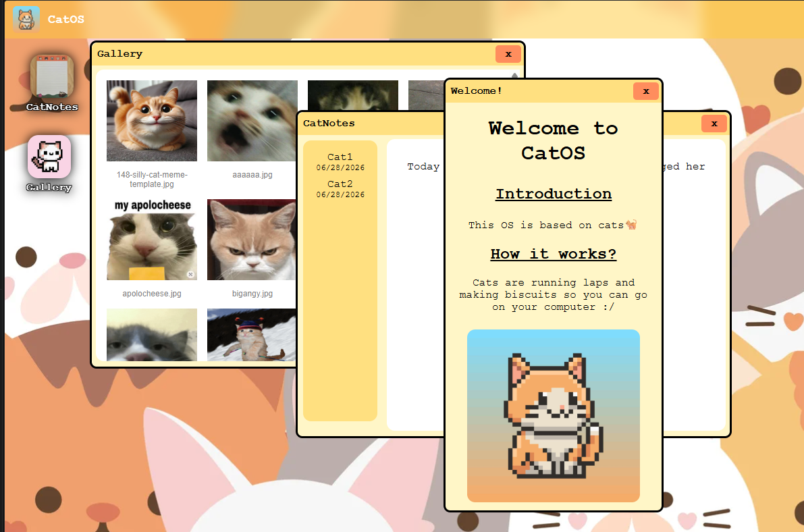
Task: Click the 'Cats are running laps' paragraph
Action: click(x=554, y=295)
